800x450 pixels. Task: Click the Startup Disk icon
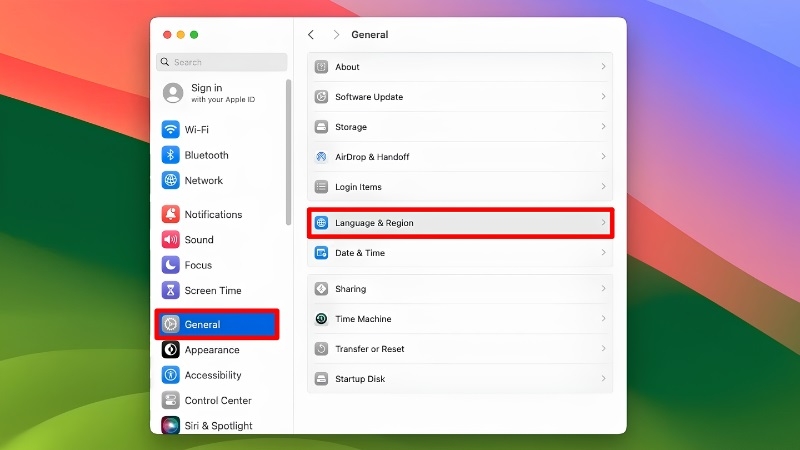pyautogui.click(x=321, y=379)
